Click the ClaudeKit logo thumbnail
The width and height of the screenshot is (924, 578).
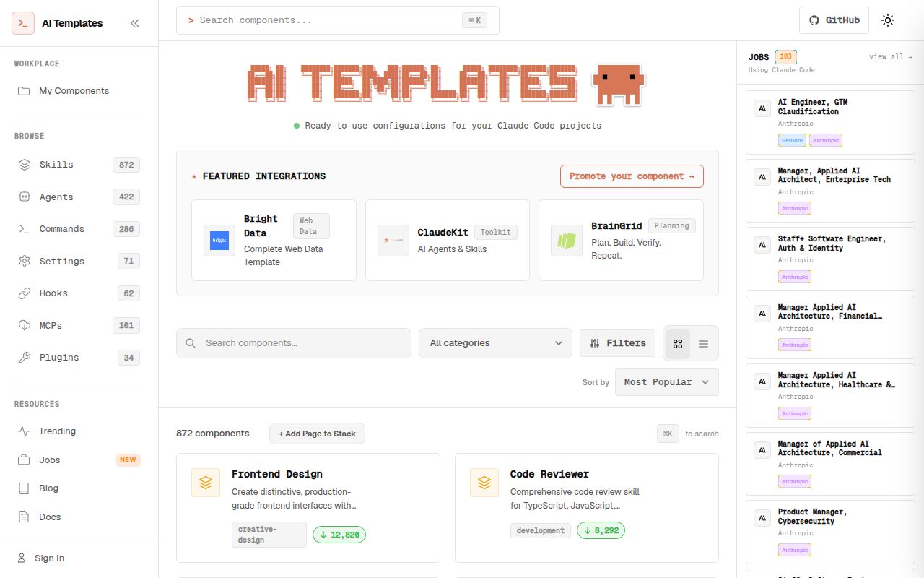point(393,241)
